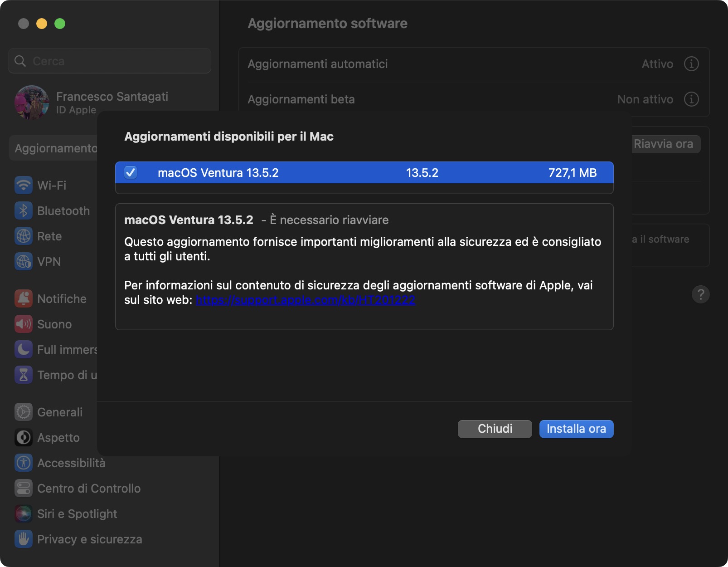Click the Rete globe icon
Screen dimensions: 728x567
click(x=24, y=236)
